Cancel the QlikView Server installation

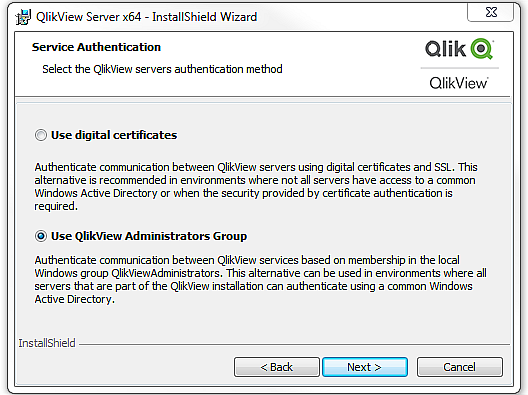(460, 367)
